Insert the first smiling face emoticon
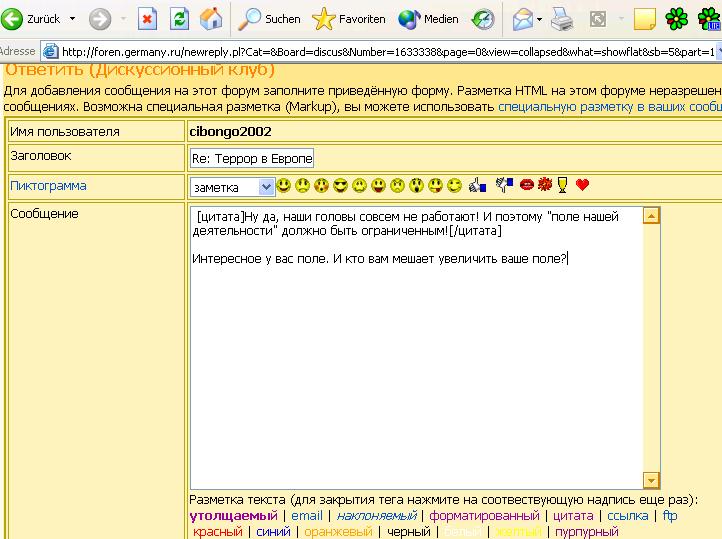722x539 pixels. coord(284,185)
